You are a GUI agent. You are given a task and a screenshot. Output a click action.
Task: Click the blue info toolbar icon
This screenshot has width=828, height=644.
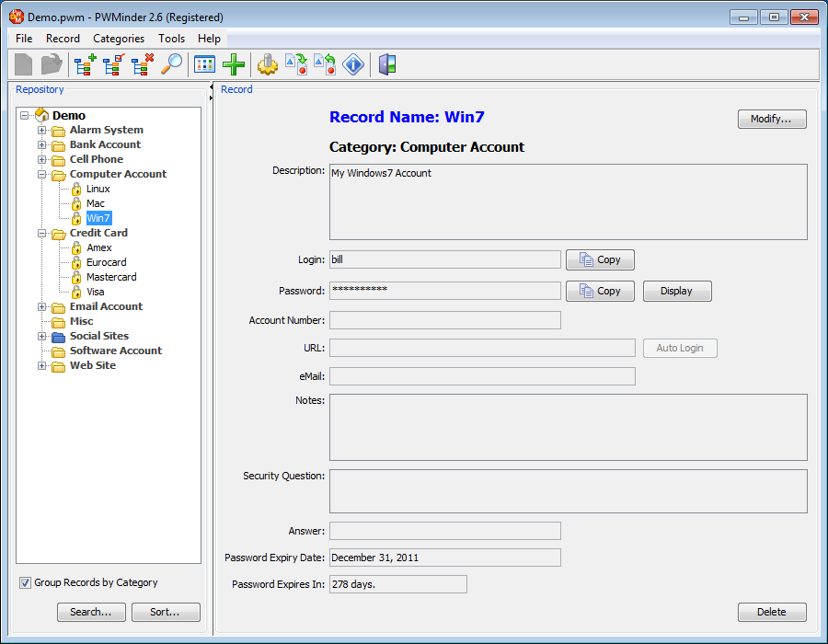[353, 64]
